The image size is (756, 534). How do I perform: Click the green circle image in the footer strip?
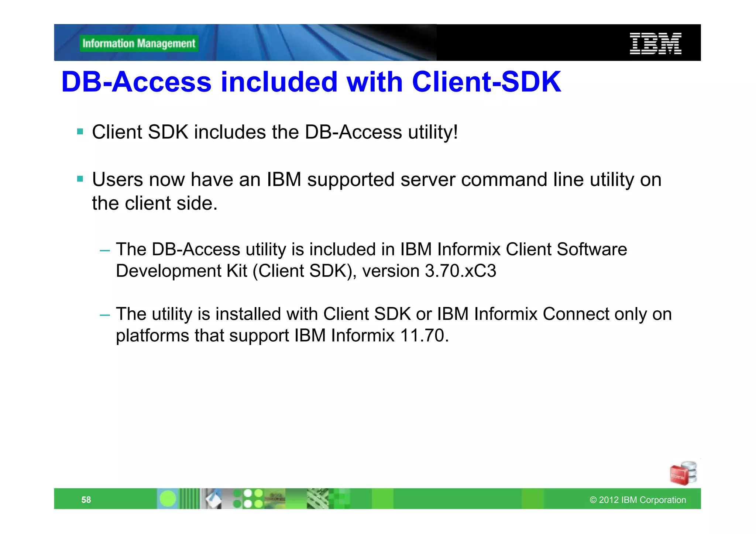(x=168, y=499)
